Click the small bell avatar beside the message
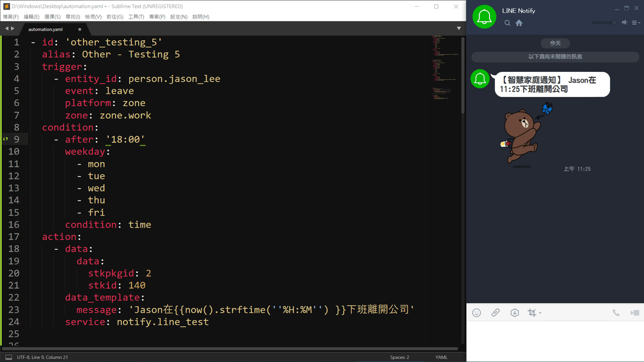The width and height of the screenshot is (644, 362). pyautogui.click(x=480, y=79)
